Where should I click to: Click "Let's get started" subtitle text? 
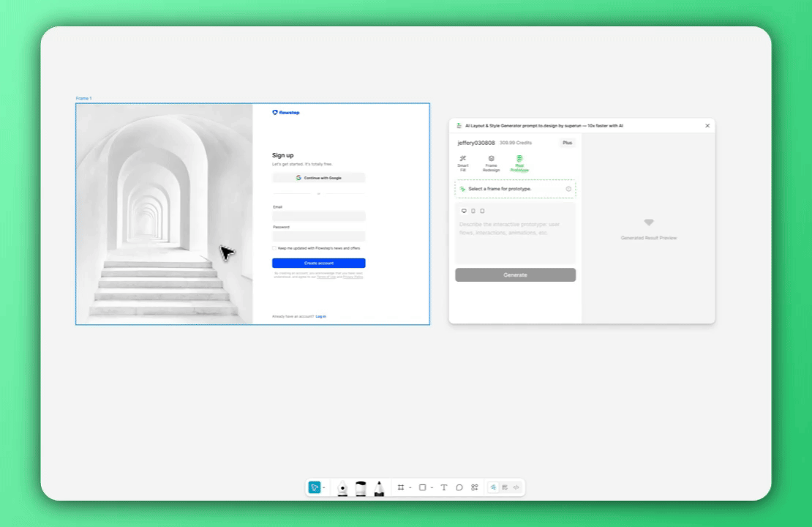[x=302, y=164]
